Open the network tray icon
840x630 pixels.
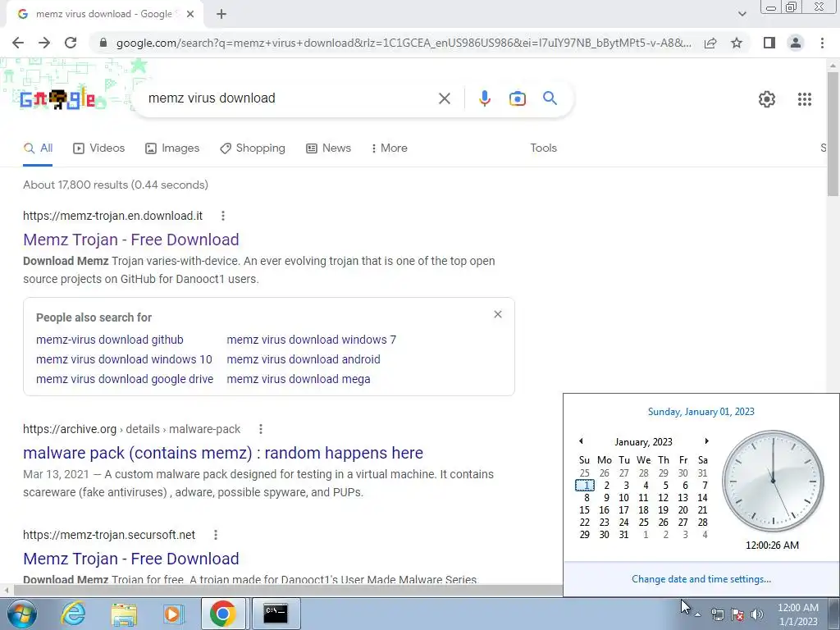coord(717,614)
